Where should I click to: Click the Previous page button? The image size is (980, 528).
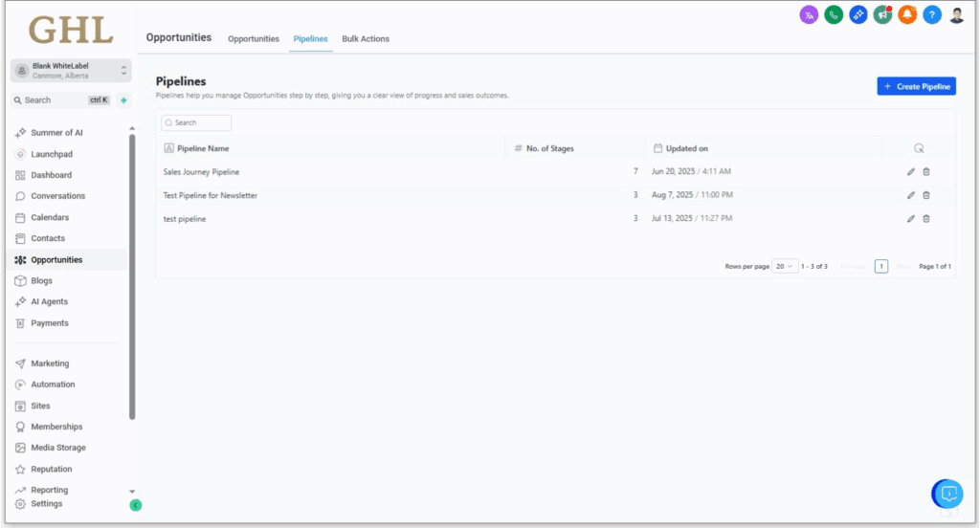tap(853, 267)
